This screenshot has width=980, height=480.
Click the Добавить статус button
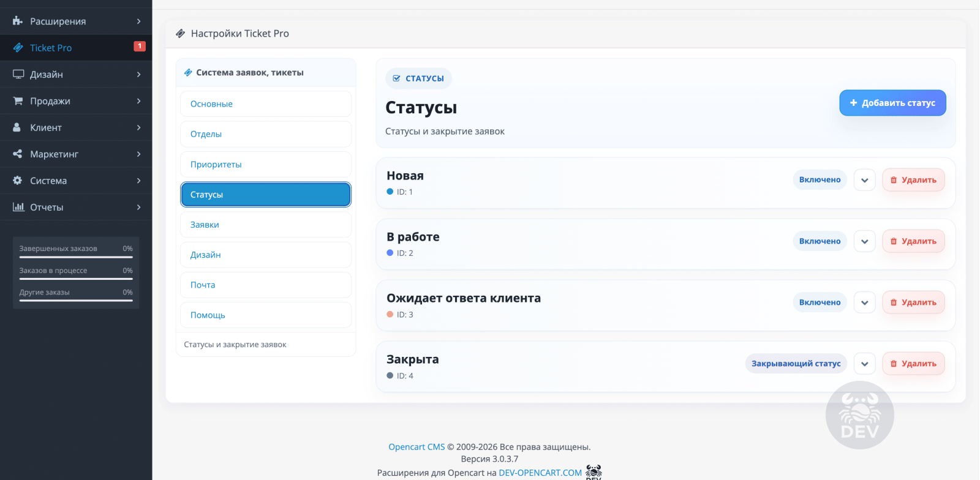[892, 103]
